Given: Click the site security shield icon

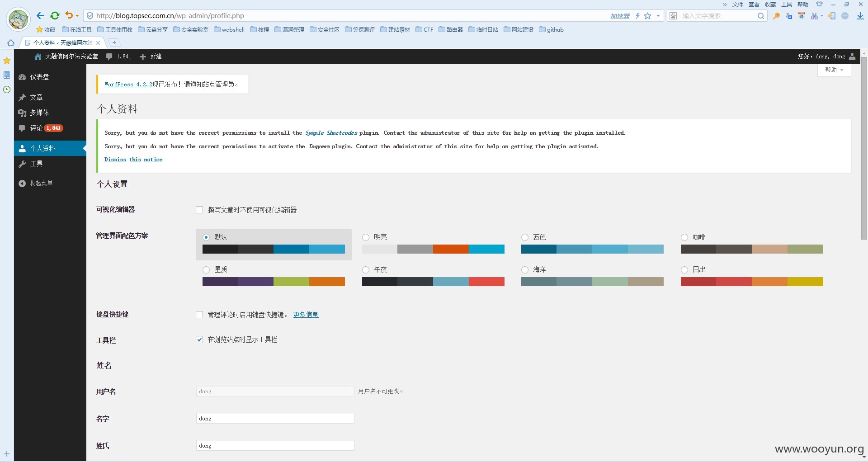Looking at the screenshot, I should [x=90, y=16].
